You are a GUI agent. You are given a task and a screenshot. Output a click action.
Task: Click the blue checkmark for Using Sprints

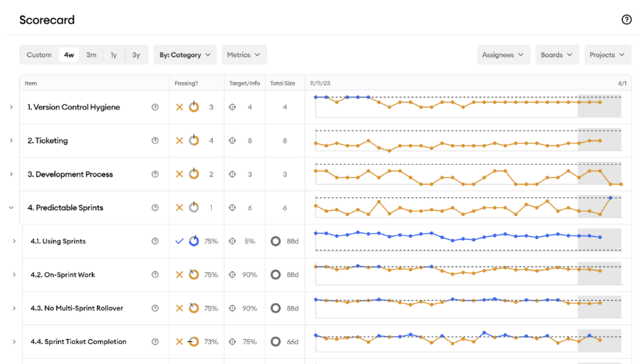coord(179,241)
